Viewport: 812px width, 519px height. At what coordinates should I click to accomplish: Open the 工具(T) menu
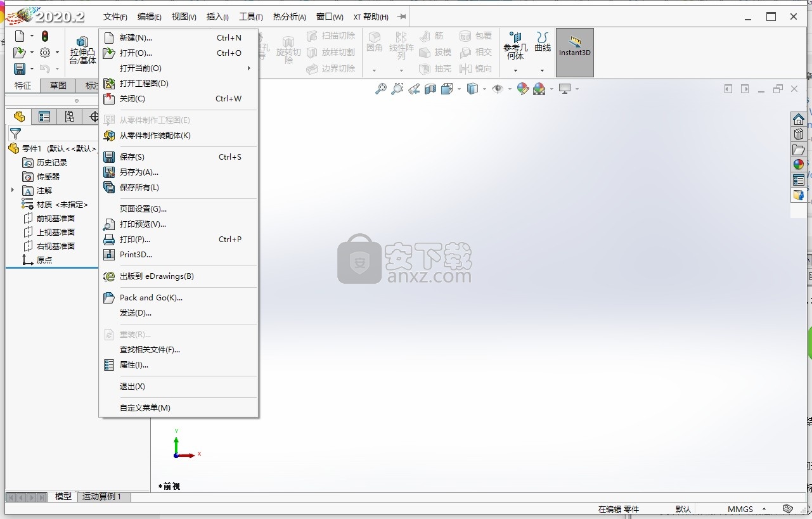click(x=251, y=17)
